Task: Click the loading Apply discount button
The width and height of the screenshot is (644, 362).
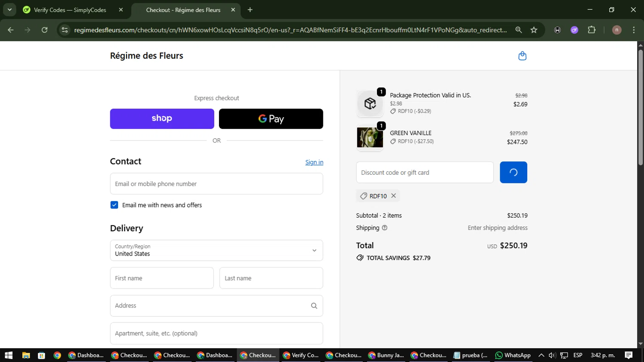Action: pyautogui.click(x=513, y=173)
